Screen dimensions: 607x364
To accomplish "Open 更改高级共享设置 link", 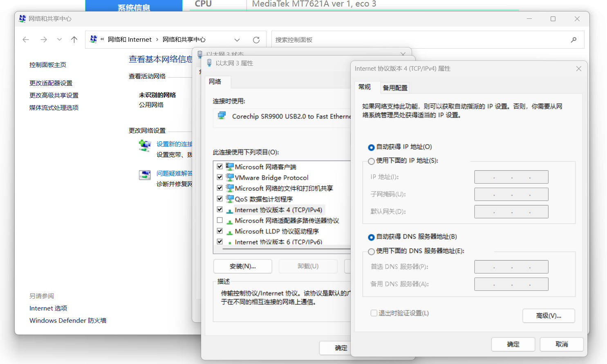I will 54,95.
